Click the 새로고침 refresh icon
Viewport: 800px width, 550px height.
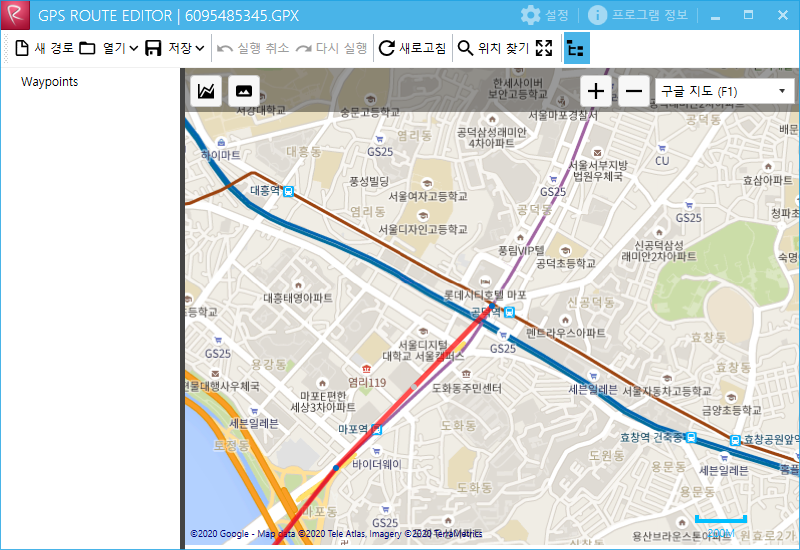387,48
